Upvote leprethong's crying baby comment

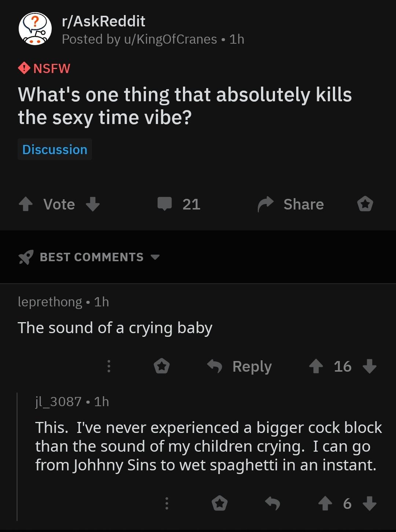coord(316,366)
